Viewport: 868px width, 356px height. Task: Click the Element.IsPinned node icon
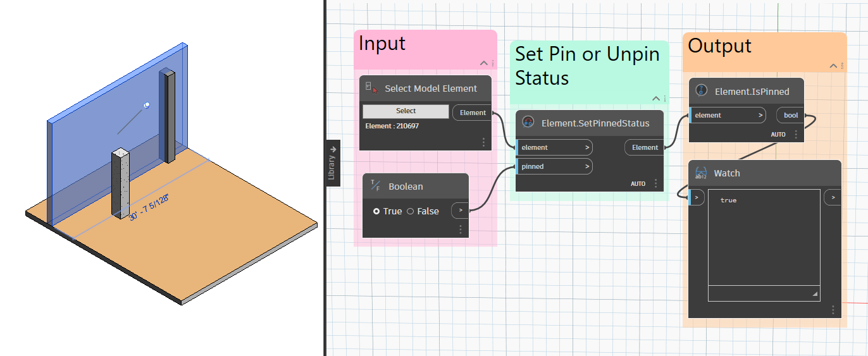point(701,91)
